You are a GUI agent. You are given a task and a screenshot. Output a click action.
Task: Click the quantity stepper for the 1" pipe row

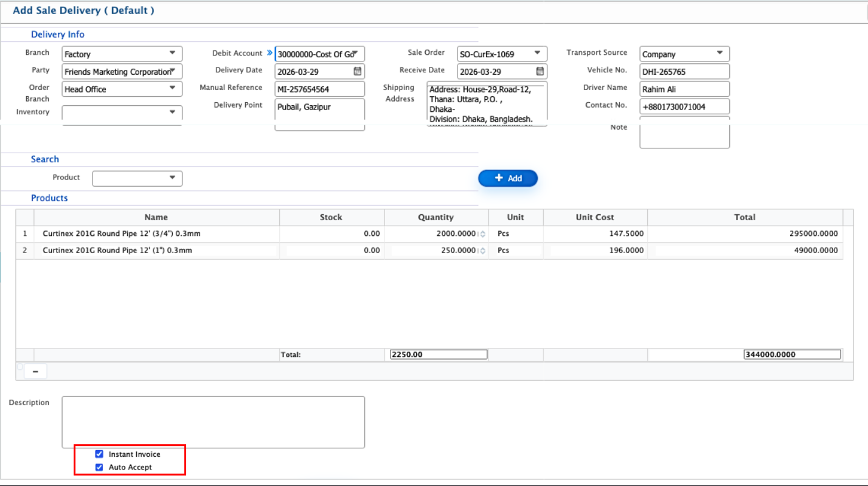tap(482, 251)
